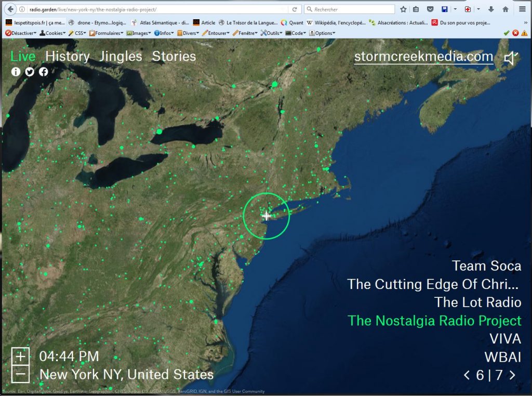The width and height of the screenshot is (532, 396).
Task: Click the browser back arrow button
Action: pos(10,9)
